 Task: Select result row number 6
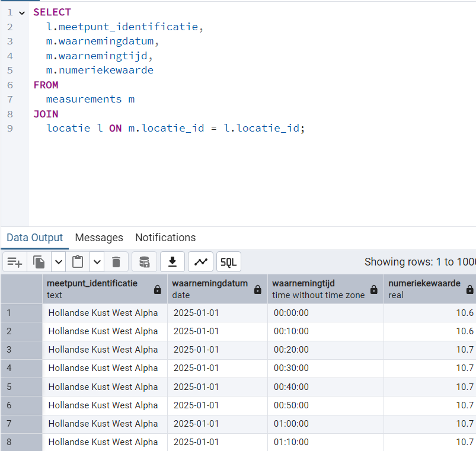21,405
